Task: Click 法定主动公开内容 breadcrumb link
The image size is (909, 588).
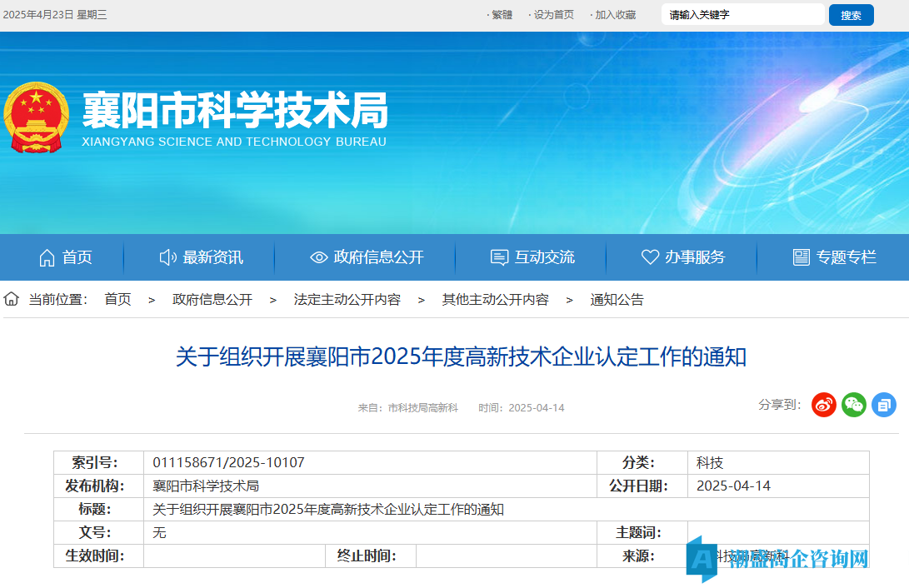Action: click(x=347, y=300)
